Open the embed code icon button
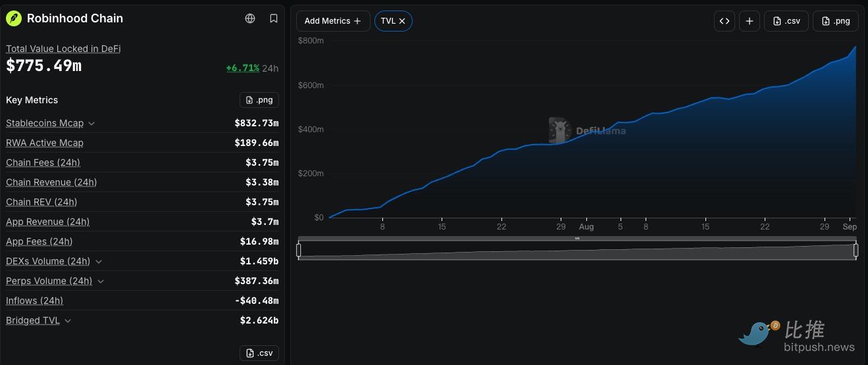The height and width of the screenshot is (365, 868). click(725, 21)
